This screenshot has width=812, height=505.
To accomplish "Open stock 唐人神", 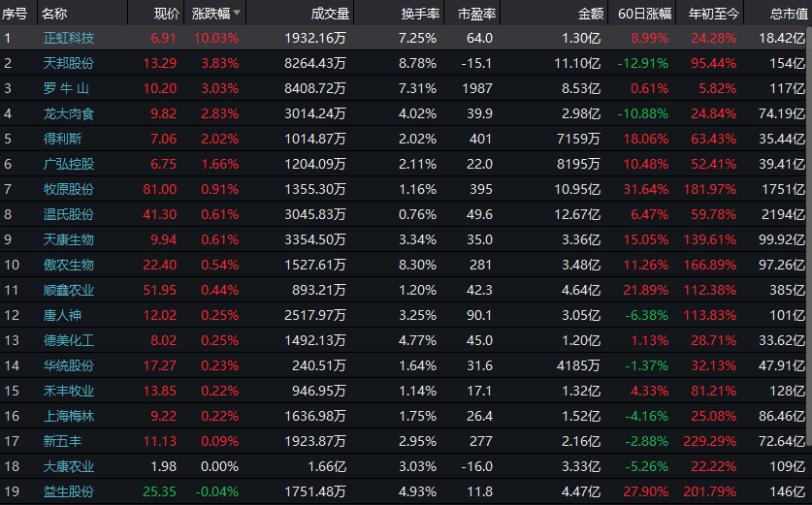I will [x=62, y=315].
